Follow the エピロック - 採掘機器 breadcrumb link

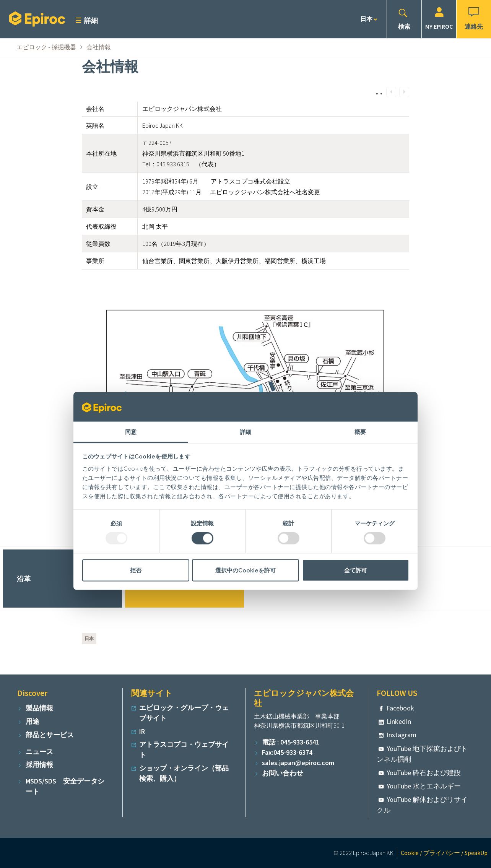click(47, 47)
